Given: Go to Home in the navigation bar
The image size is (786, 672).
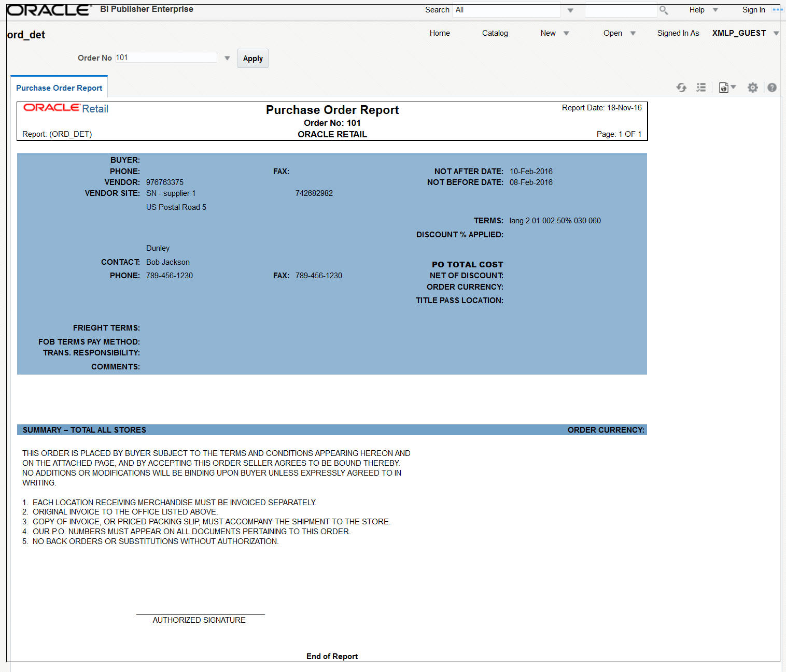Looking at the screenshot, I should tap(440, 33).
